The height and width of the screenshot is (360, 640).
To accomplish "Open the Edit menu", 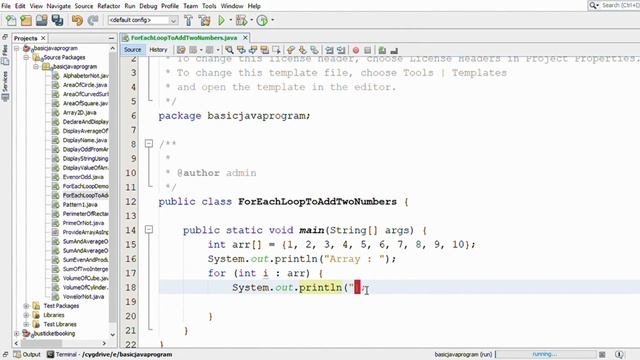I will 20,6.
